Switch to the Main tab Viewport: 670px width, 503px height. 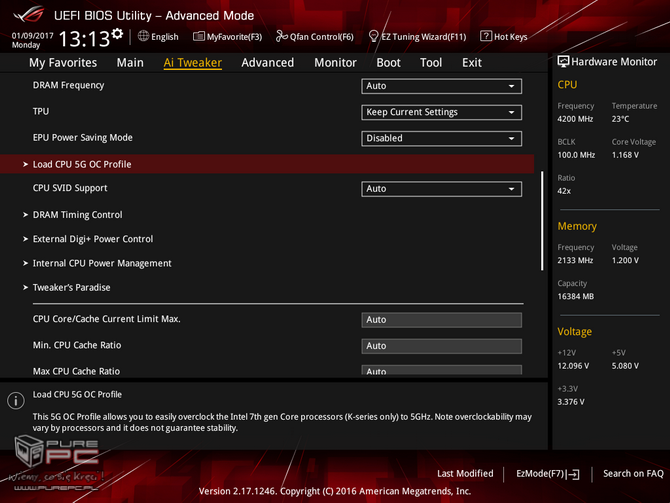[130, 63]
